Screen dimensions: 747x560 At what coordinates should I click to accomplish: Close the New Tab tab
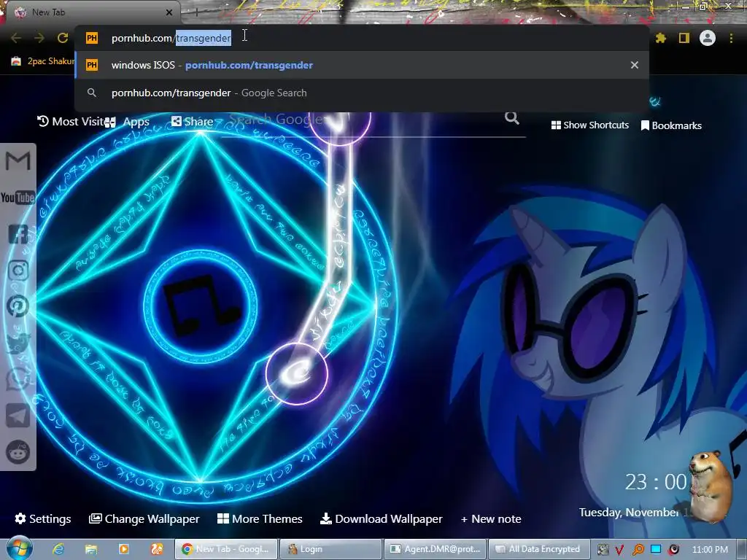[169, 12]
